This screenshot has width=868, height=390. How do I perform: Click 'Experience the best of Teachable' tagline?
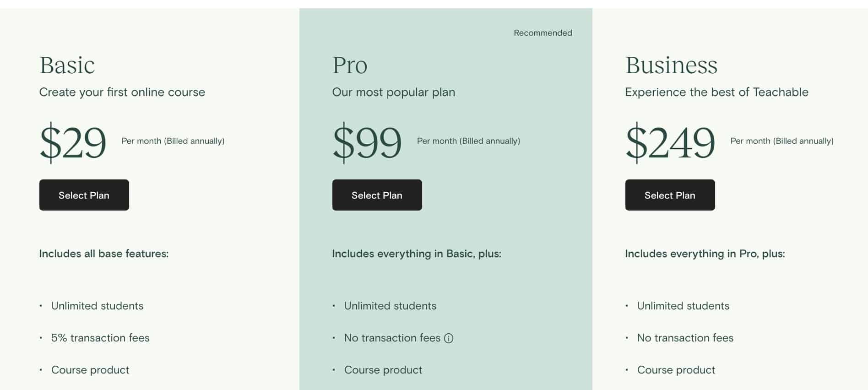(716, 92)
